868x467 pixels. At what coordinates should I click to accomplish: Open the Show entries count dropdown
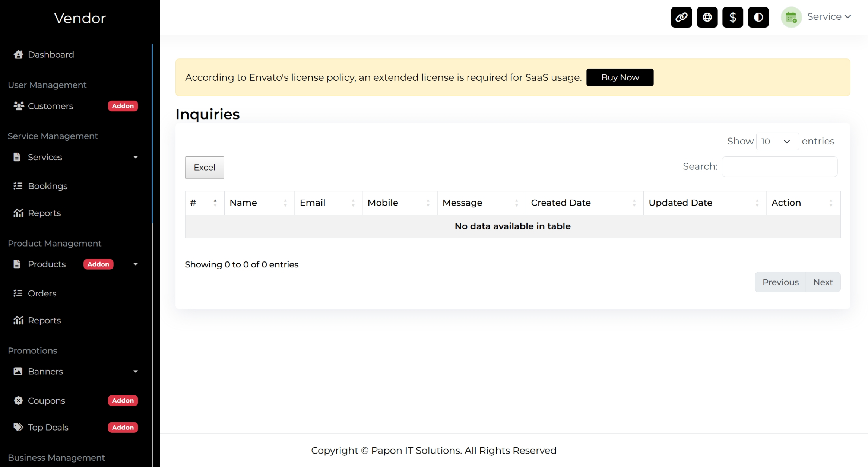(x=777, y=142)
